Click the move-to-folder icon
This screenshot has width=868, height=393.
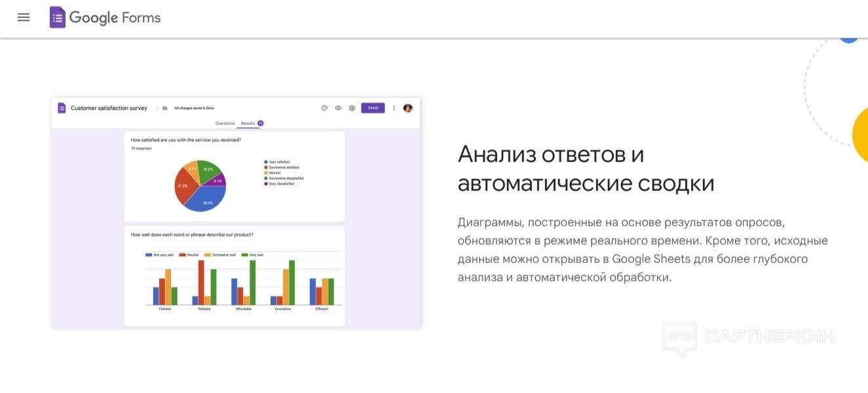(165, 108)
